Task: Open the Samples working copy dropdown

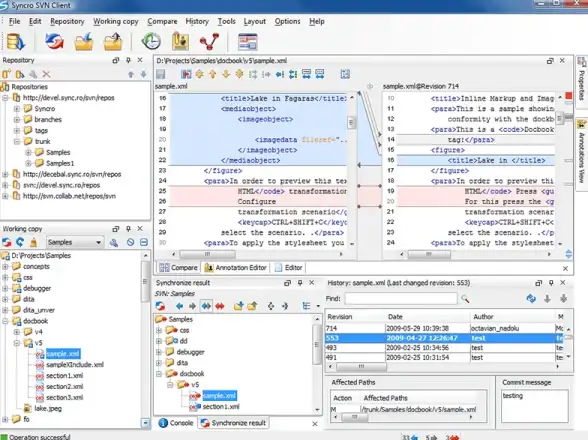Action: 74,242
